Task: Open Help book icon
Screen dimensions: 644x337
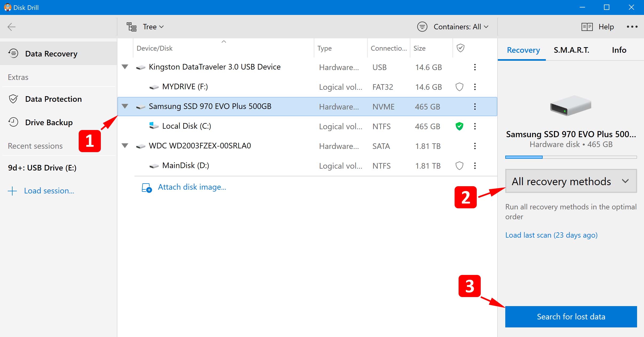Action: (587, 27)
